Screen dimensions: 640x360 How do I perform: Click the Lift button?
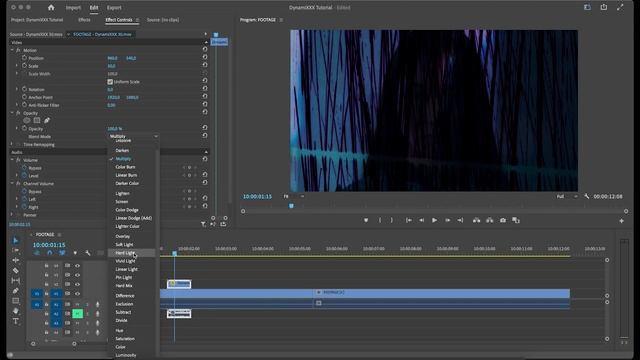(x=476, y=220)
